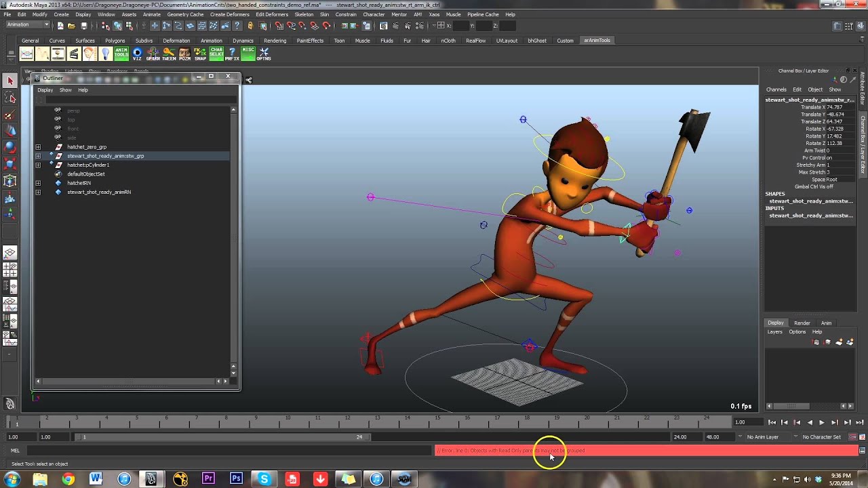Go to start of playback range
Viewport: 868px width, 488px height.
coord(772,422)
